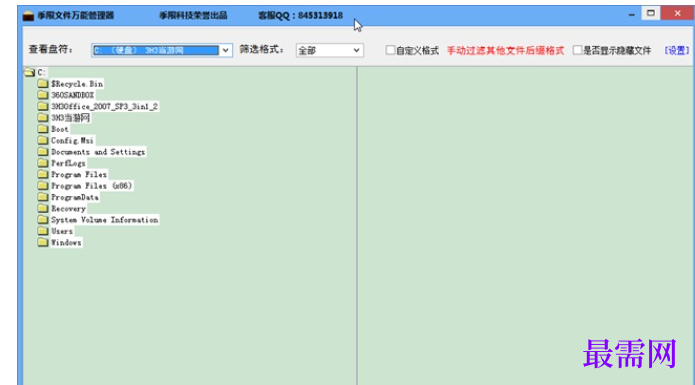695x385 pixels.
Task: Click the Documents and Settings folder icon
Action: (43, 152)
